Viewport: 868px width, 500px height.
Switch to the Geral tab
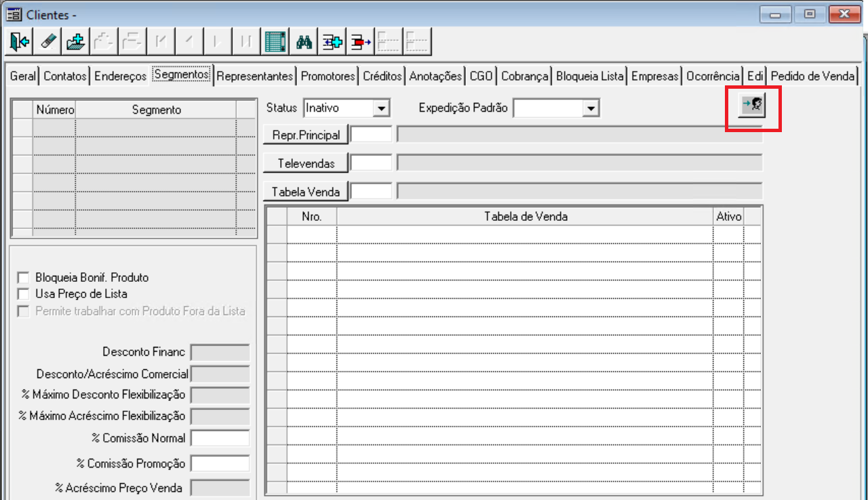pyautogui.click(x=22, y=77)
